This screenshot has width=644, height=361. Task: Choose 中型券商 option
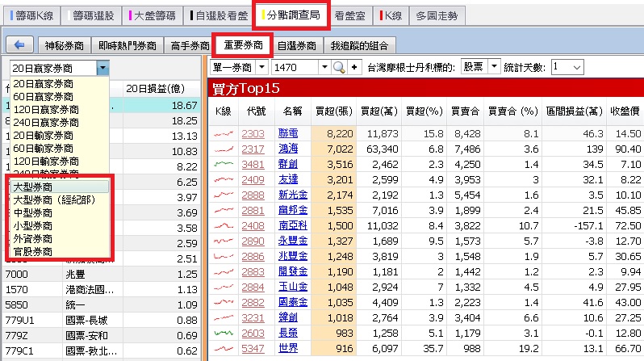coord(60,213)
